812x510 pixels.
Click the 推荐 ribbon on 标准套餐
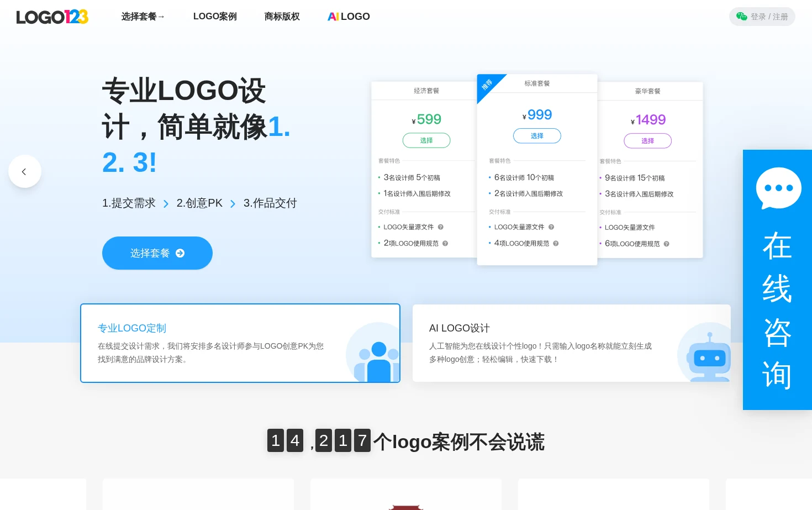click(x=487, y=85)
